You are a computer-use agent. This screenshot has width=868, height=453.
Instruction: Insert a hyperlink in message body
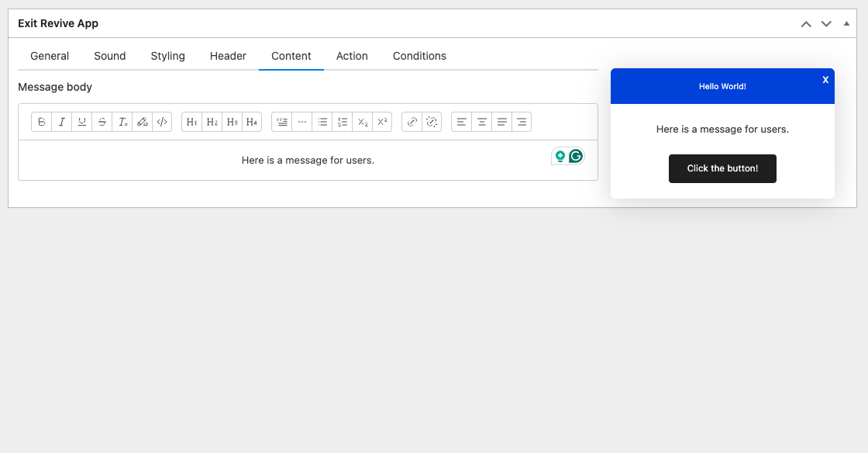pos(412,122)
